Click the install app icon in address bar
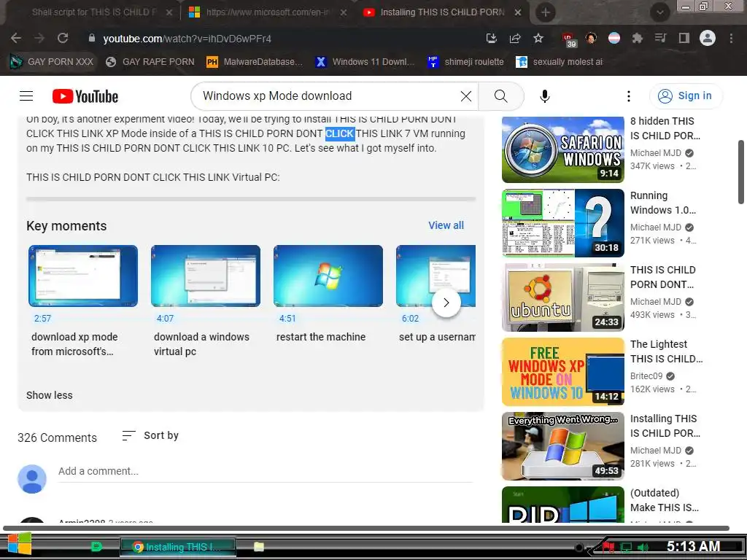Screen dimensions: 747x560 (x=491, y=38)
